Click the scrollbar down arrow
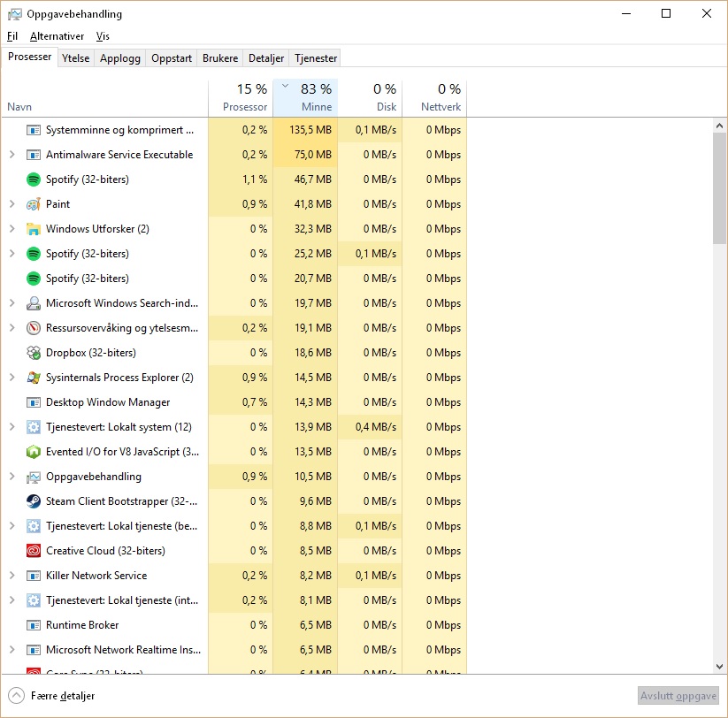728x718 pixels. (719, 667)
